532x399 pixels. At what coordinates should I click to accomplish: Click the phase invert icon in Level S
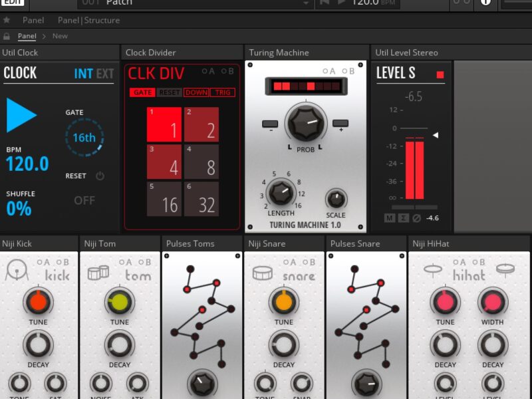tap(416, 218)
